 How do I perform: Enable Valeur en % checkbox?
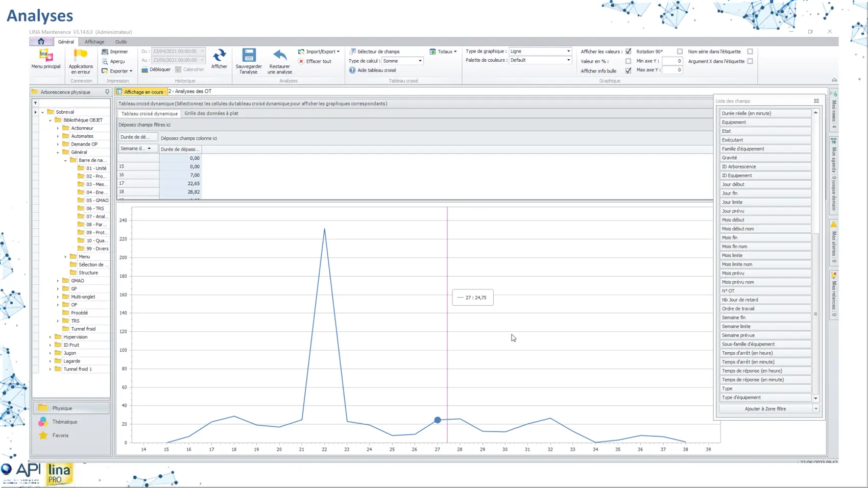(x=628, y=61)
